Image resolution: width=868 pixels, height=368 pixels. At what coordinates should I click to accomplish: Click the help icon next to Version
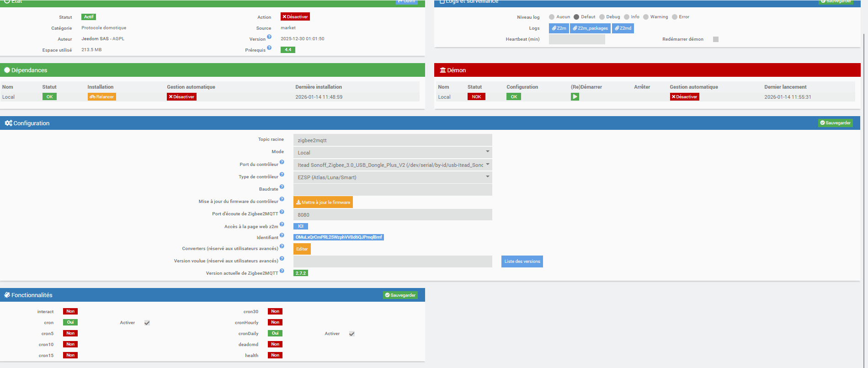point(269,37)
